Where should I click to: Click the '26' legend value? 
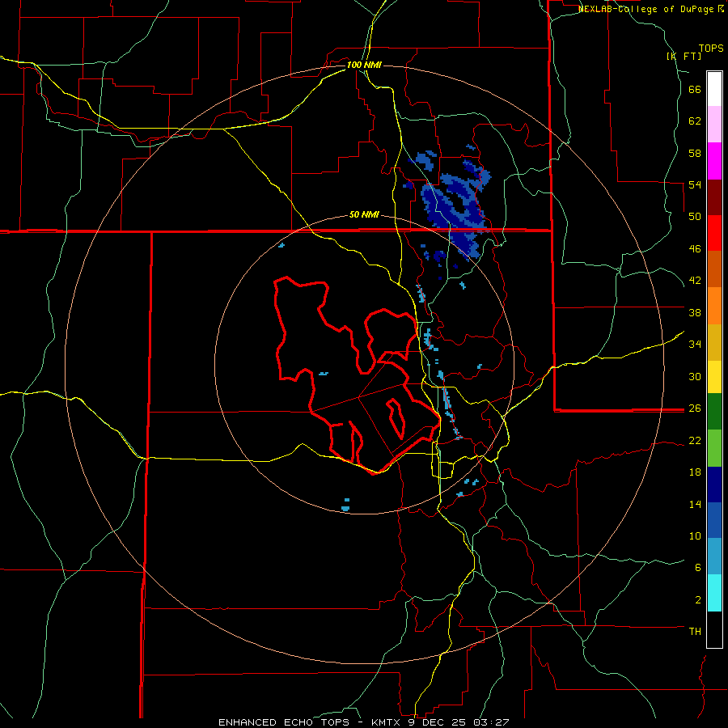click(x=695, y=408)
